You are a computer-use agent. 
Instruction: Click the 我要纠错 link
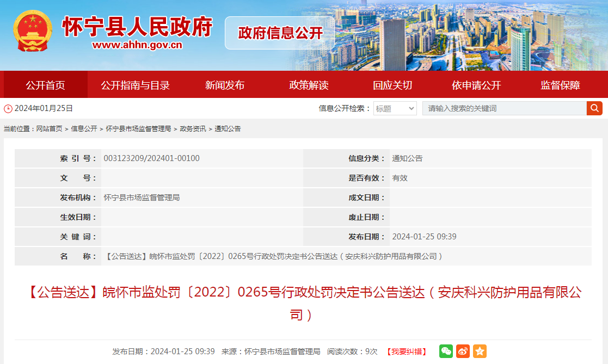[407, 351]
